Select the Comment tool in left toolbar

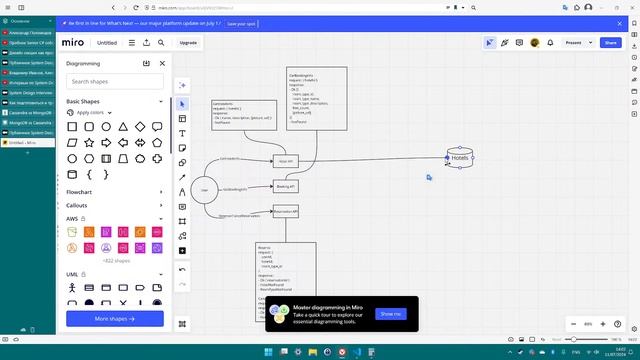click(182, 207)
